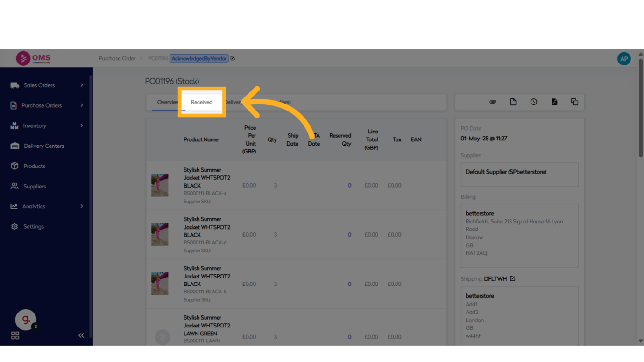The image size is (644, 362).
Task: Click the Purchase Order breadcrumb link
Action: click(117, 58)
